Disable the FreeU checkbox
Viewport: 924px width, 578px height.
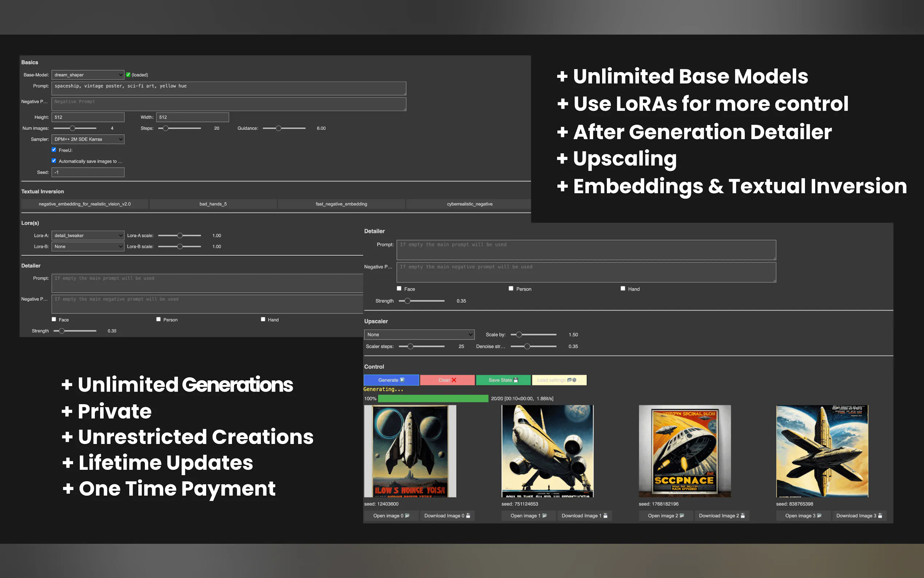(54, 150)
